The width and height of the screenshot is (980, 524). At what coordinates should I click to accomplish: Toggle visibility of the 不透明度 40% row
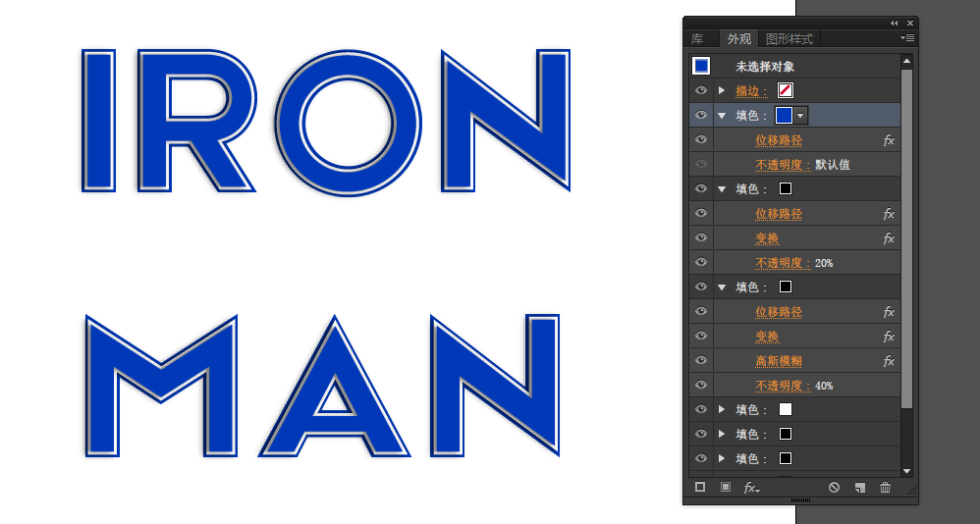click(701, 385)
